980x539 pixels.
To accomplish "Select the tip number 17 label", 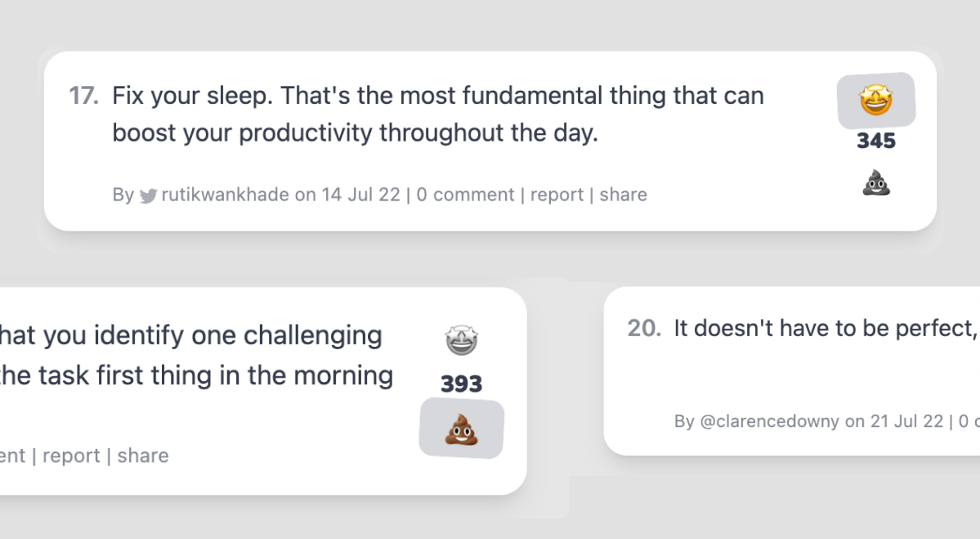I will pos(83,96).
